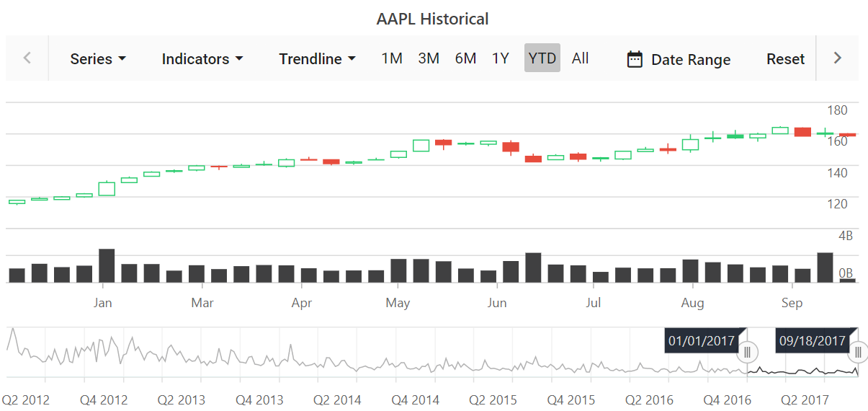The width and height of the screenshot is (868, 411).
Task: Click the 4B volume axis label
Action: tap(846, 236)
